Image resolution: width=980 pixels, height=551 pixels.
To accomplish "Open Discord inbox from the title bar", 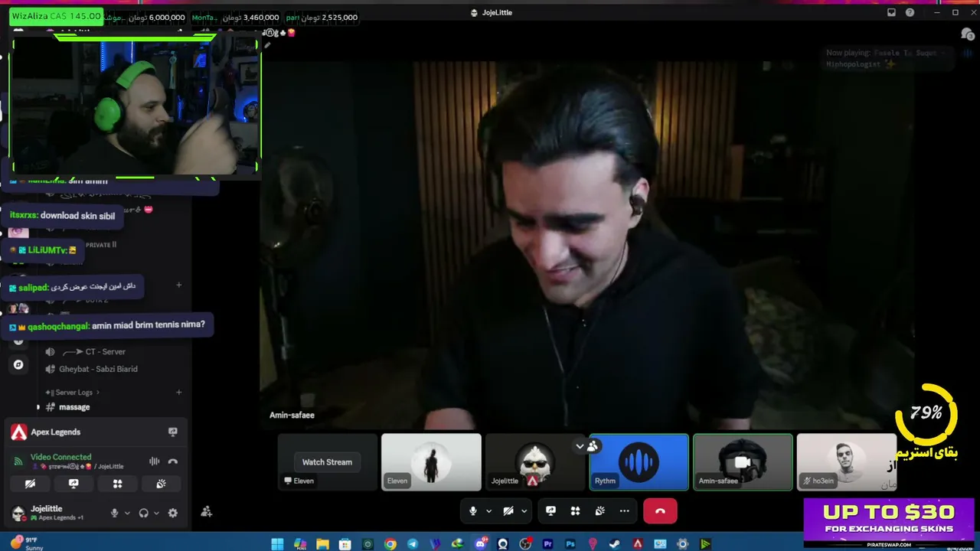I will pos(891,12).
